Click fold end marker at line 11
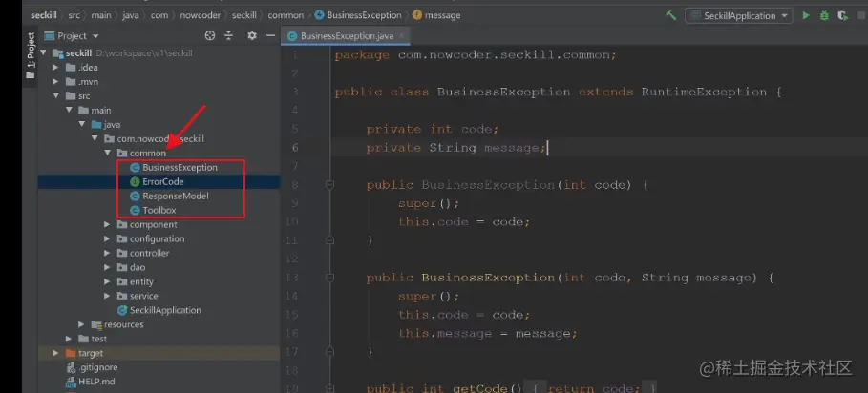This screenshot has width=868, height=393. tap(330, 240)
